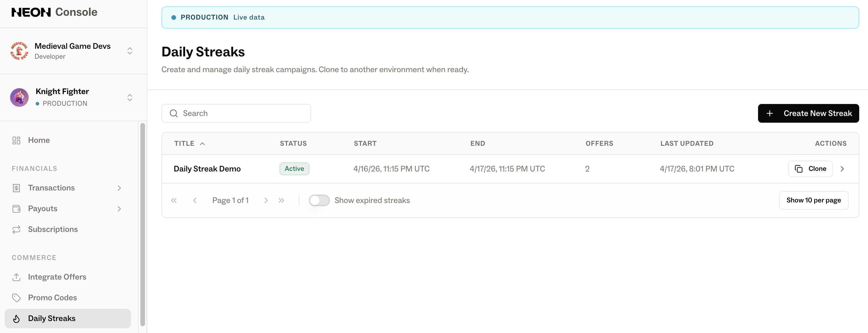868x333 pixels.
Task: Click Create New Streak button
Action: coord(808,113)
